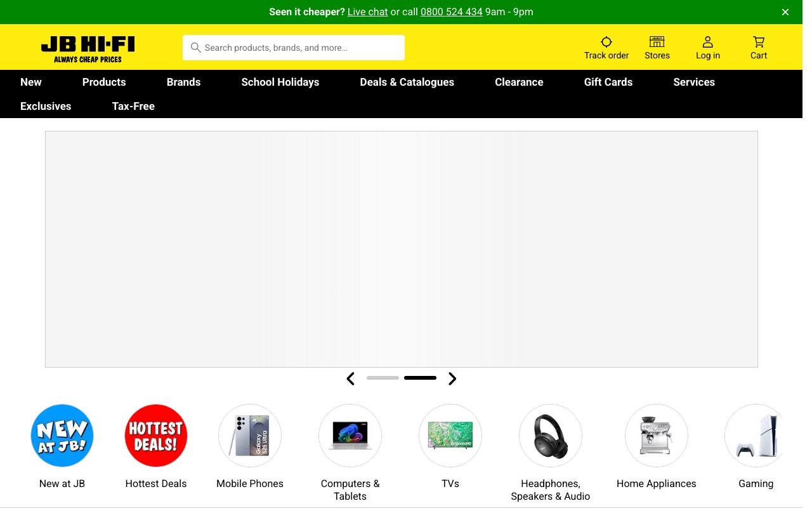Open the Gift Cards menu item
The height and width of the screenshot is (508, 812).
(x=608, y=82)
